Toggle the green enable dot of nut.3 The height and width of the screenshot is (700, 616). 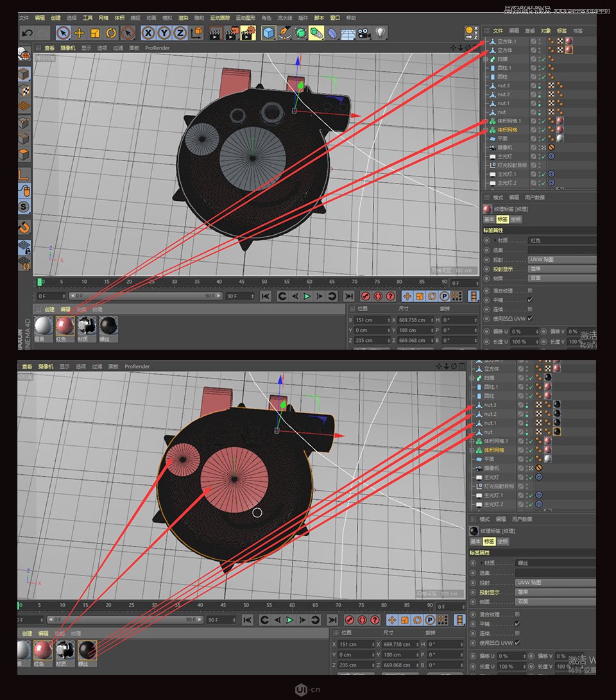point(539,85)
